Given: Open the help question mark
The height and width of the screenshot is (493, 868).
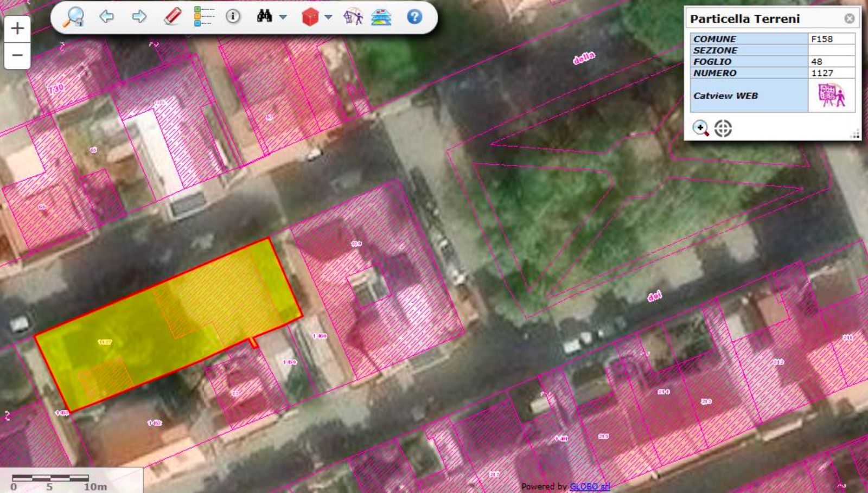Looking at the screenshot, I should point(414,17).
